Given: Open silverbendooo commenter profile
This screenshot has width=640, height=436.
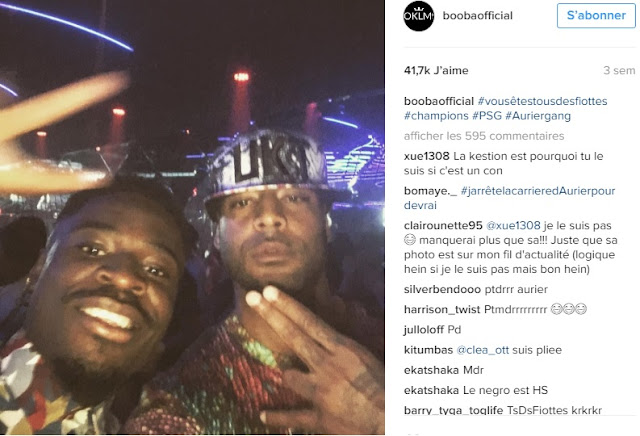Looking at the screenshot, I should (442, 289).
